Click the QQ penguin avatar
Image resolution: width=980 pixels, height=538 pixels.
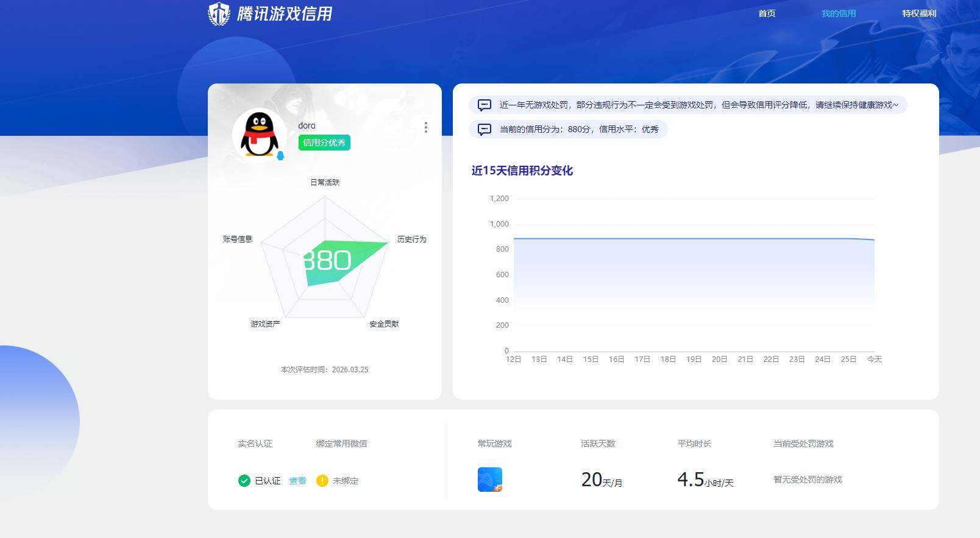tap(260, 135)
